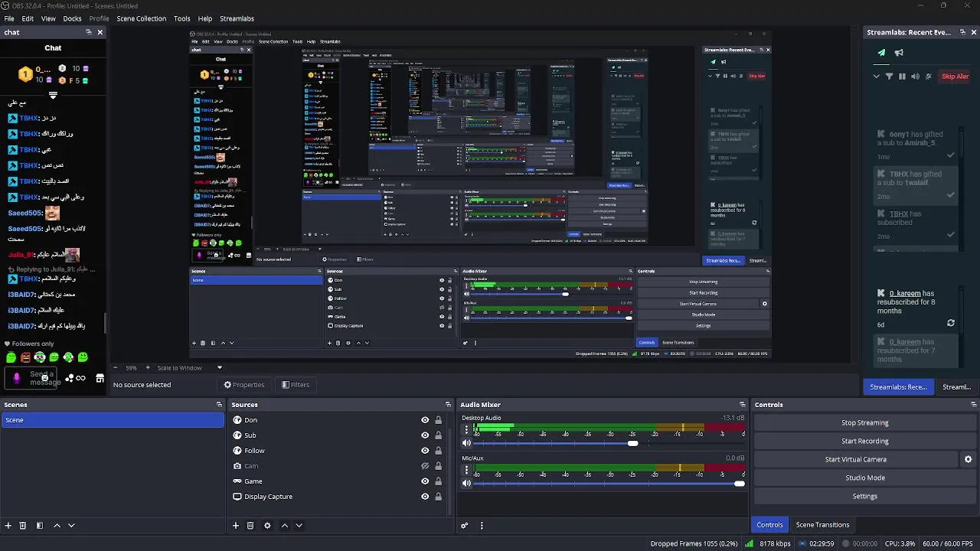Mute Mic/Aux speaker icon
Viewport: 980px width, 551px height.
point(466,484)
